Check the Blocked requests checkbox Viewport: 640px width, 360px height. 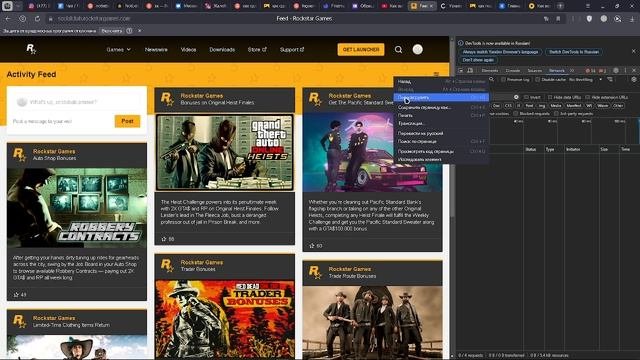click(516, 113)
